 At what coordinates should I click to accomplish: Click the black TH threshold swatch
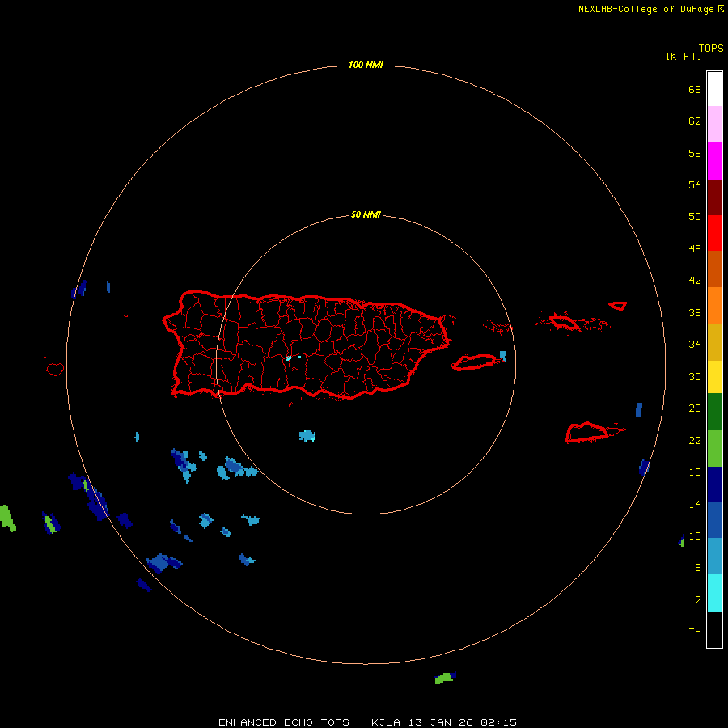click(714, 629)
